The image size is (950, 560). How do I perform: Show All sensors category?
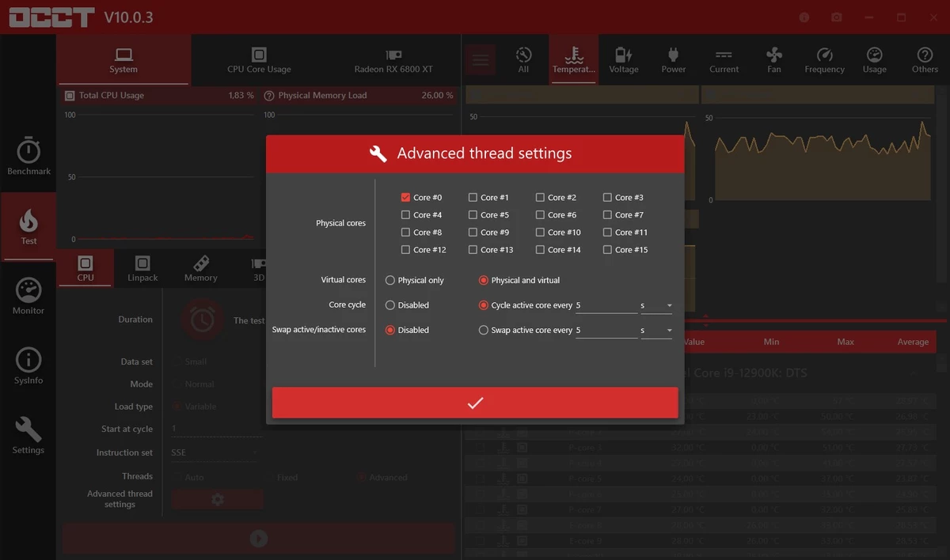(x=523, y=60)
